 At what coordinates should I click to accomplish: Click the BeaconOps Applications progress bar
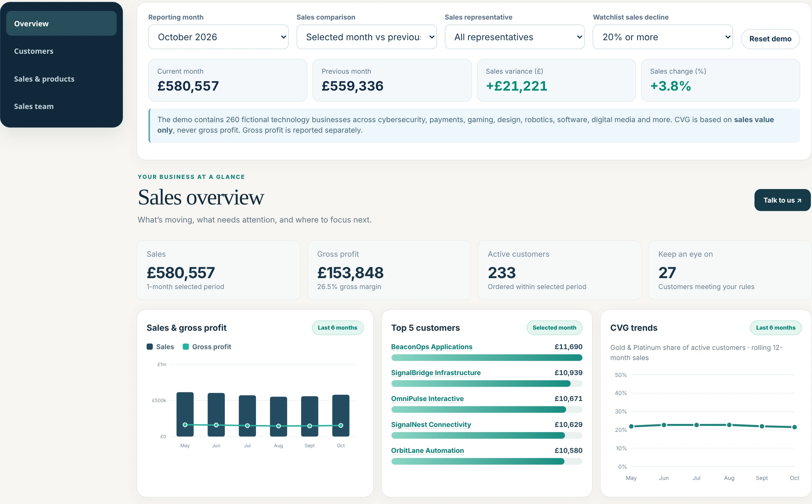(486, 358)
